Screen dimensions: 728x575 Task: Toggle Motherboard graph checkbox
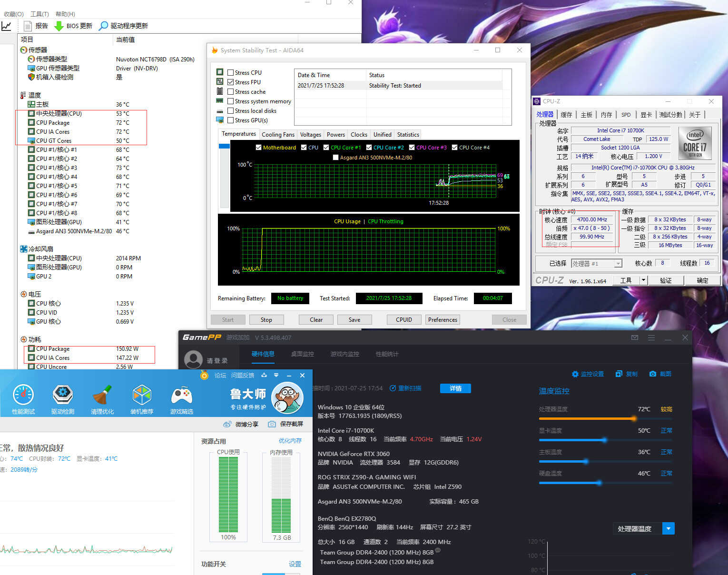[x=258, y=148]
